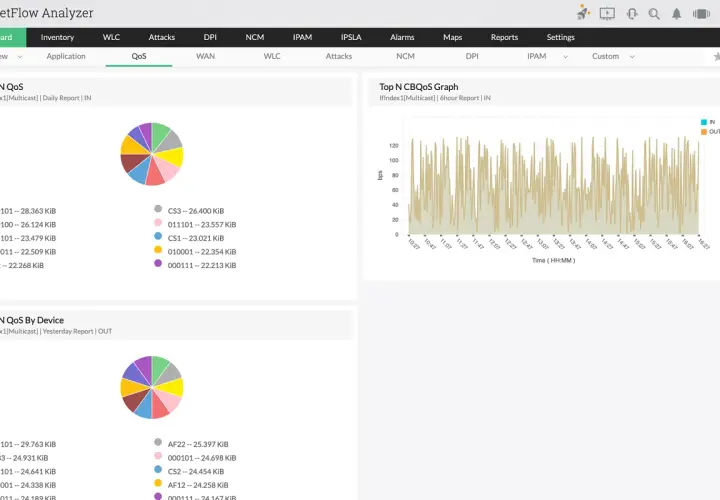Click the blue CS1 legend dot
This screenshot has width=720, height=500.
click(x=158, y=236)
